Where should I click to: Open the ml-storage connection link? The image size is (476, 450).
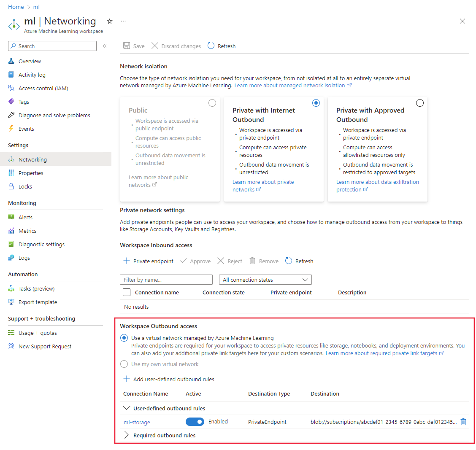[137, 423]
